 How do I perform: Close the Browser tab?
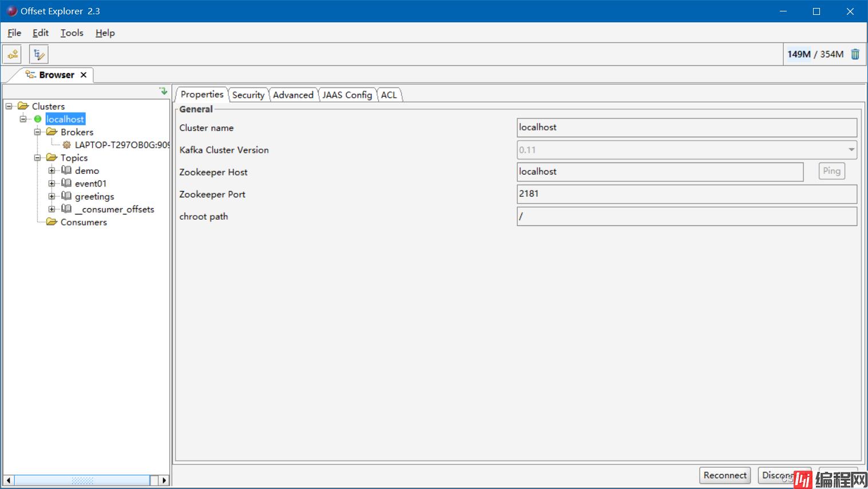[84, 75]
